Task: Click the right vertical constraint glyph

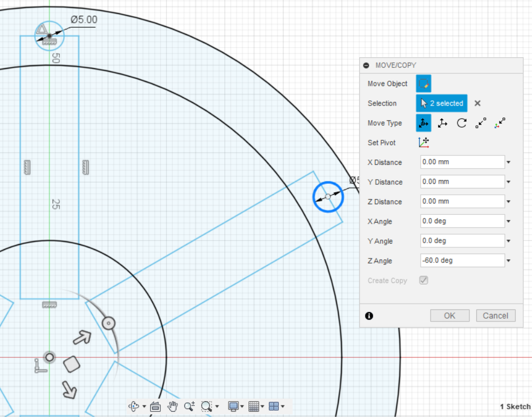Action: (x=86, y=168)
